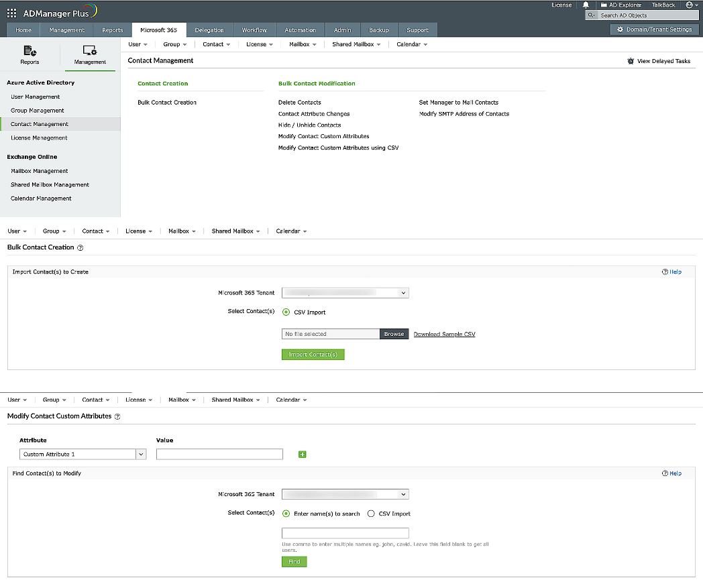The width and height of the screenshot is (703, 588).
Task: Switch to the Home tab
Action: click(x=23, y=30)
